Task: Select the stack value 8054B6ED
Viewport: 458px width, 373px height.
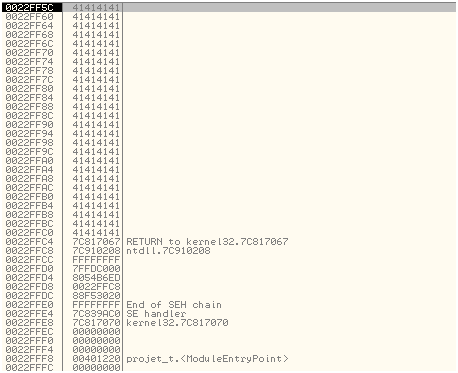Action: point(96,278)
